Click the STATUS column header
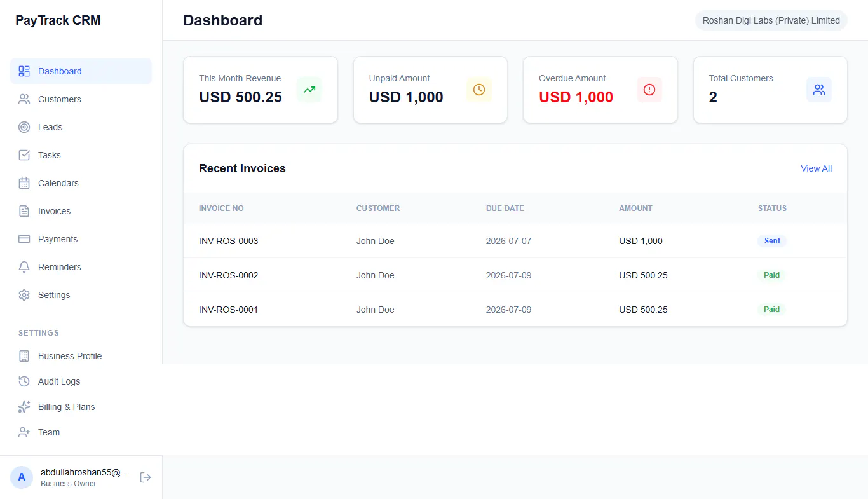The width and height of the screenshot is (868, 499). (x=772, y=208)
